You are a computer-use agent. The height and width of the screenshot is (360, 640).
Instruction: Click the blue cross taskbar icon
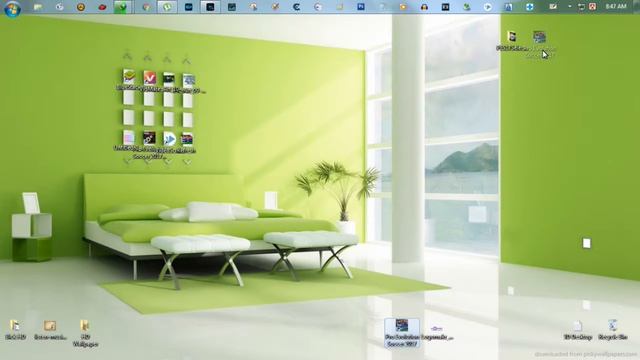pos(529,7)
